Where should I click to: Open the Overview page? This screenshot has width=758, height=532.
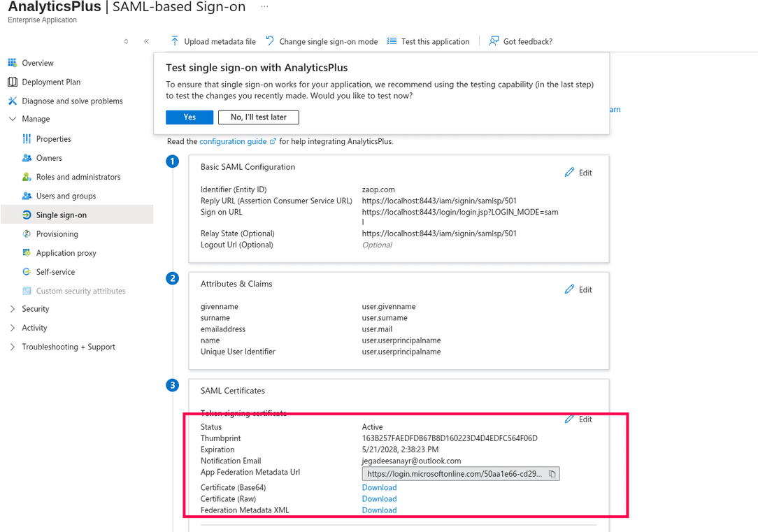[38, 63]
